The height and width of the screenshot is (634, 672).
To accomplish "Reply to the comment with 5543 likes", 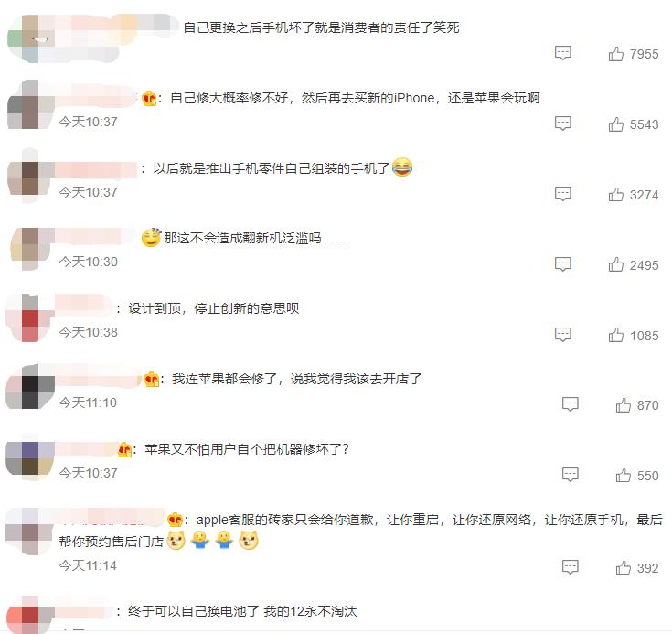I will click(562, 124).
